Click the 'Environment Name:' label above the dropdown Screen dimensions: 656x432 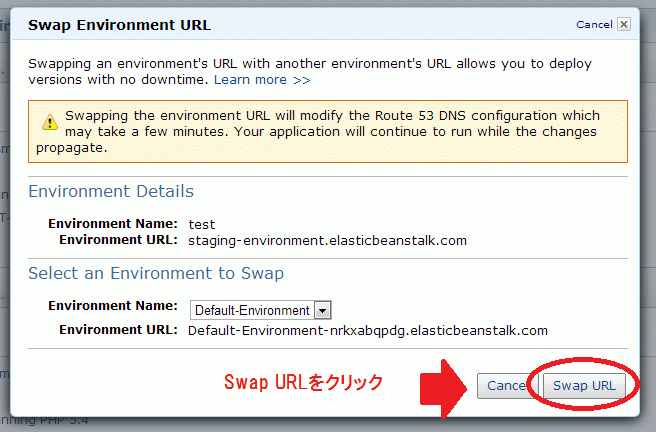click(x=113, y=306)
